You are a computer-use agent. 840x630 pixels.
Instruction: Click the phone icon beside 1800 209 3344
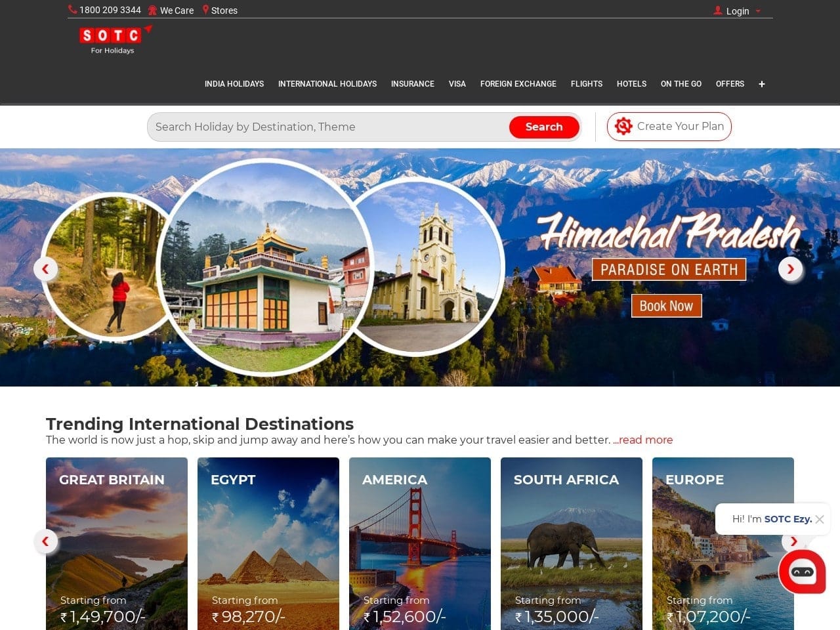pos(72,10)
